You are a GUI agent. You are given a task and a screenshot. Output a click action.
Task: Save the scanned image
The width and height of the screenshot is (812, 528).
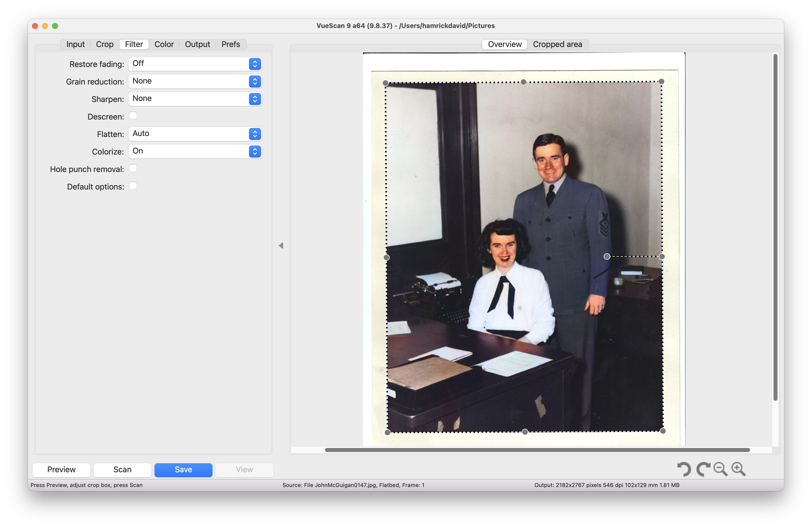(x=183, y=470)
